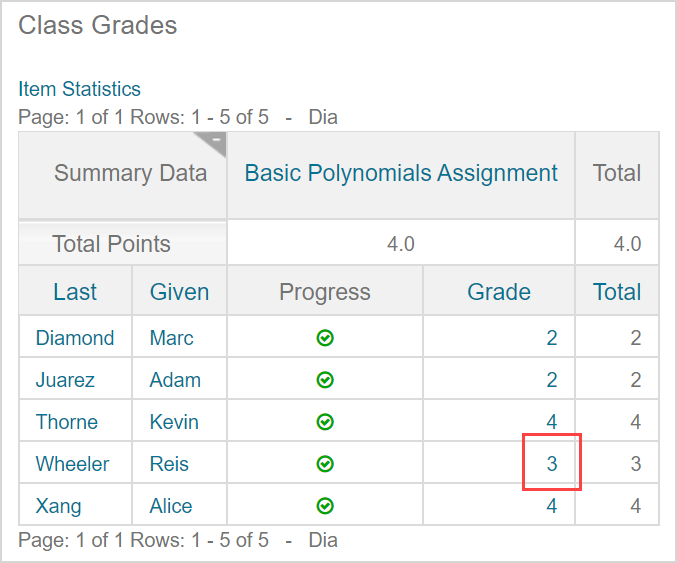Sort by the Last name column header
677x563 pixels.
tap(75, 292)
